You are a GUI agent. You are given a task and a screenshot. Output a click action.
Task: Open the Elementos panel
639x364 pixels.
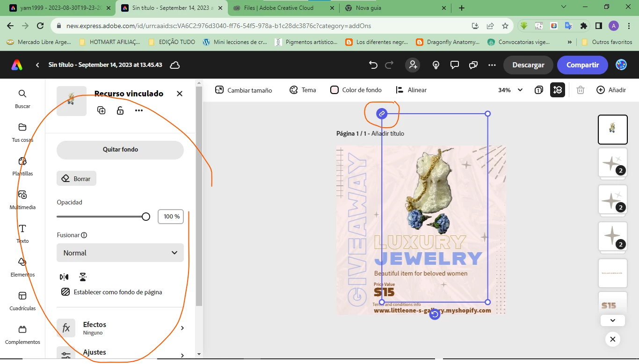[22, 267]
